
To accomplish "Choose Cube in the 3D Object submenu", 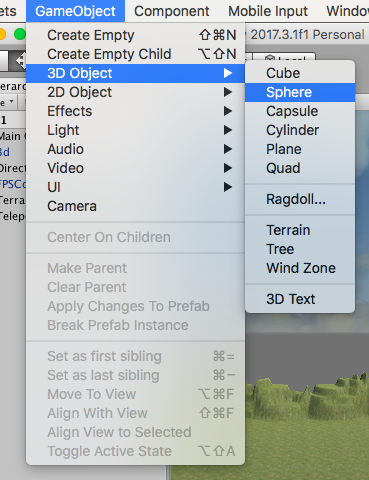I will pos(300,73).
